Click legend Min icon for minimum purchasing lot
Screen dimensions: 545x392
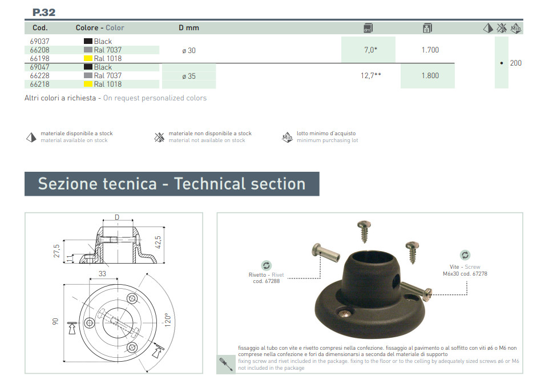pyautogui.click(x=287, y=138)
